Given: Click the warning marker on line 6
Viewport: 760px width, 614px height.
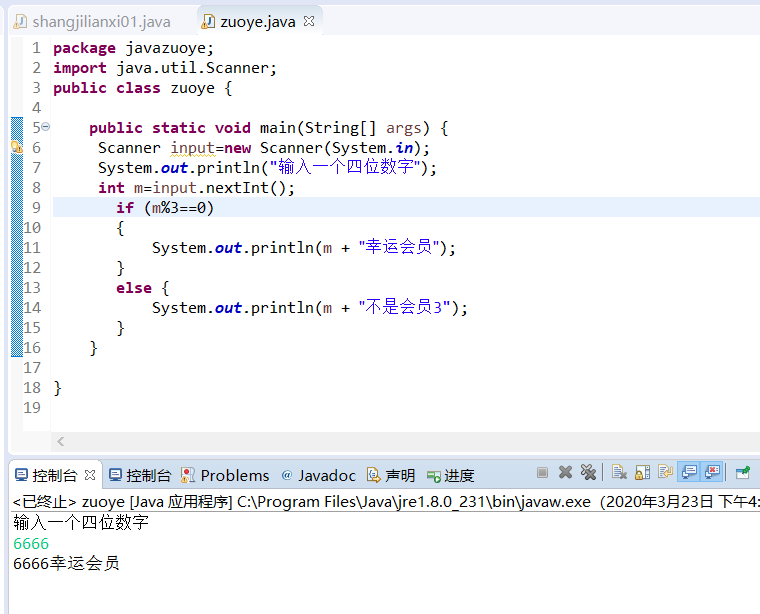Looking at the screenshot, I should (17, 147).
